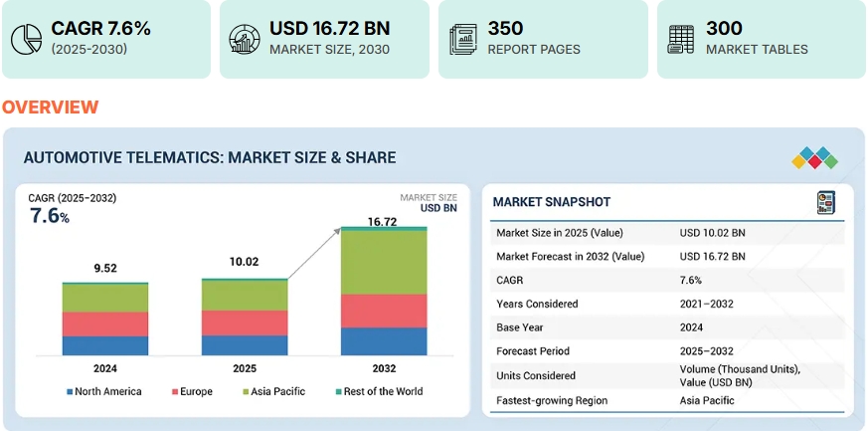Select the Forecast Period table row
Image resolution: width=868 pixels, height=431 pixels.
pos(668,351)
